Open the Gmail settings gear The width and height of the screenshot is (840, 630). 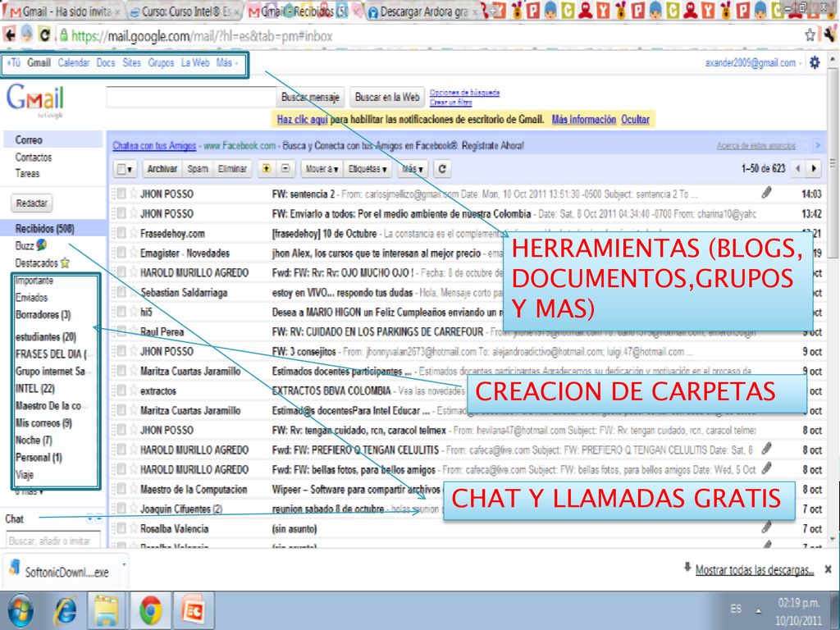[x=815, y=62]
